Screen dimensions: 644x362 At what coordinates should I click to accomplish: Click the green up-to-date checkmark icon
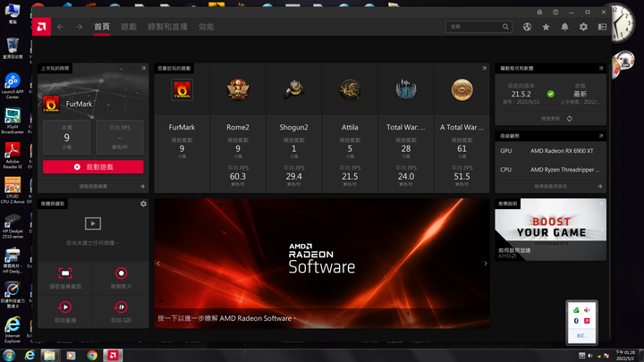[x=551, y=94]
